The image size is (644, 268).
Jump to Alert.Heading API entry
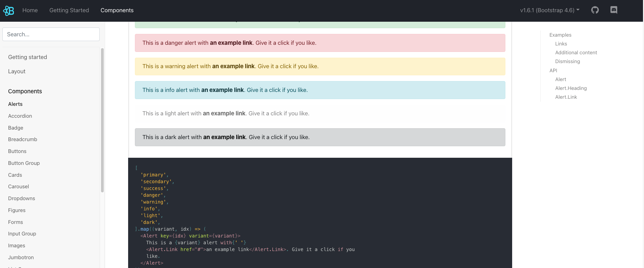click(x=571, y=88)
